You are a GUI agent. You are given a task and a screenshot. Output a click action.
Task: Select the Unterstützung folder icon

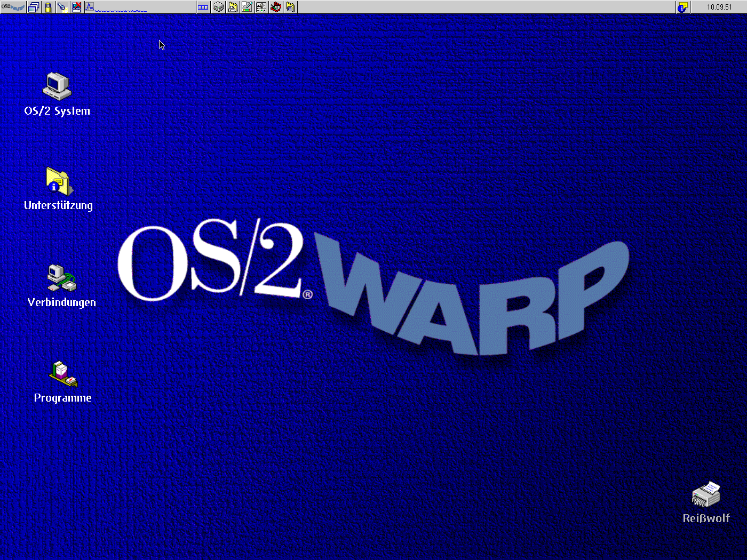pos(59,181)
